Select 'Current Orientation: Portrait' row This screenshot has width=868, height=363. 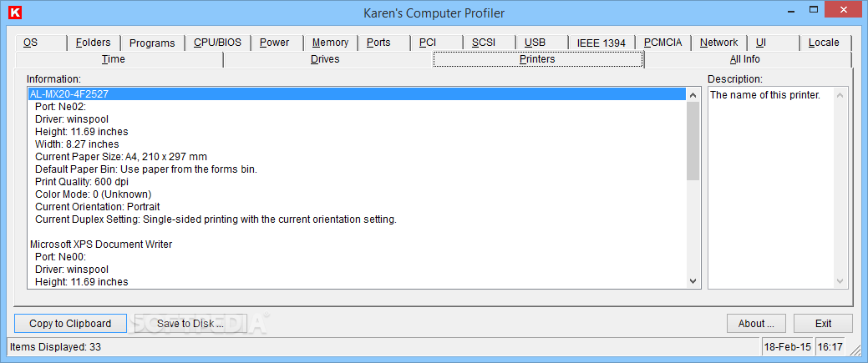(x=357, y=207)
